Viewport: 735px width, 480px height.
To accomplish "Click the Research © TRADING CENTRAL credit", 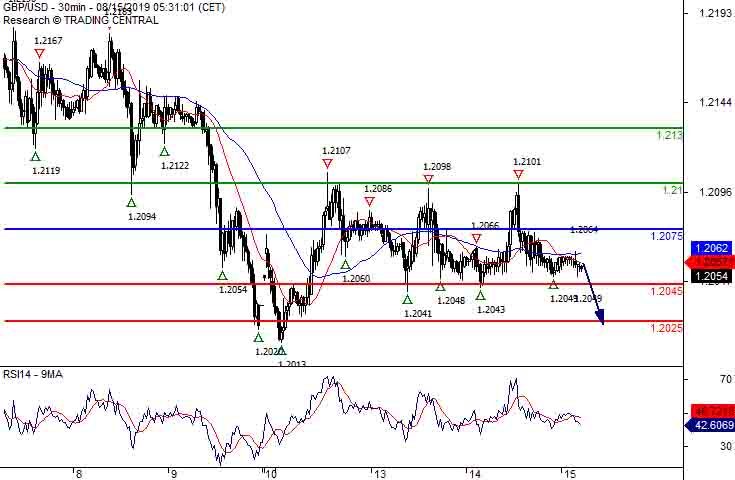I will (x=81, y=20).
